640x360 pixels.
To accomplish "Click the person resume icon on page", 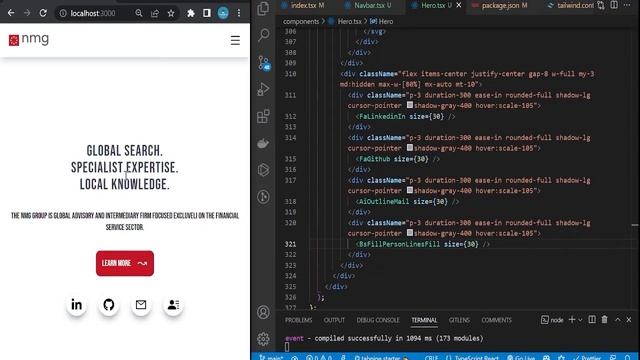I will click(x=173, y=304).
